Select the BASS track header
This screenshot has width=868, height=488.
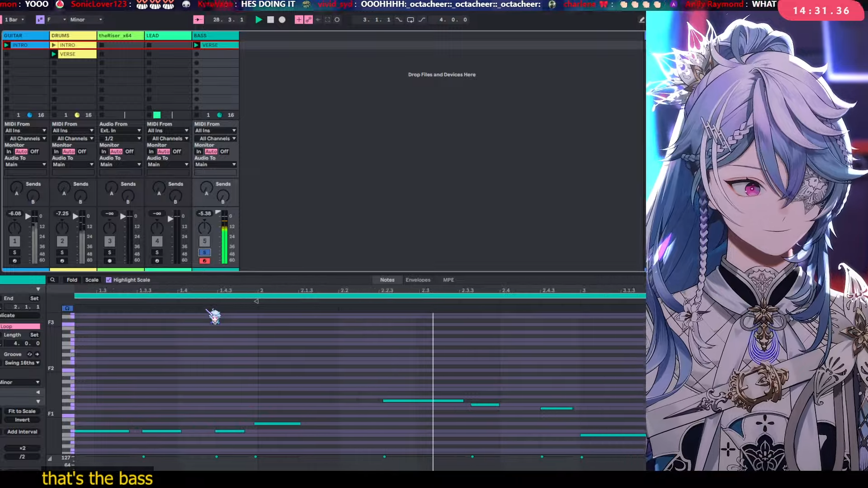(x=216, y=36)
